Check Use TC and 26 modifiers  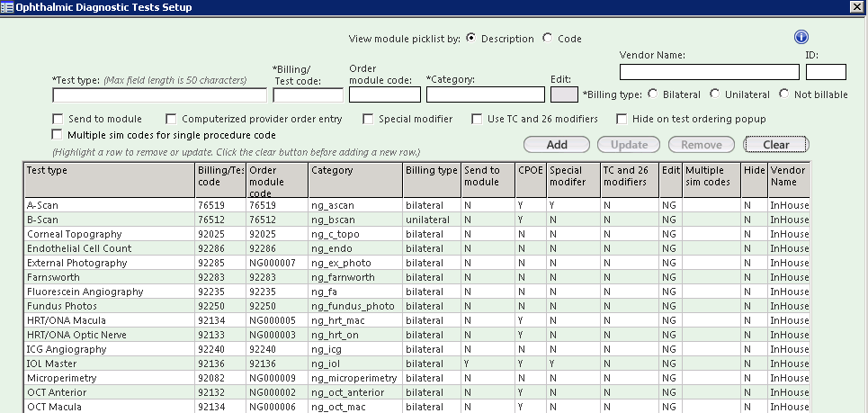click(477, 119)
